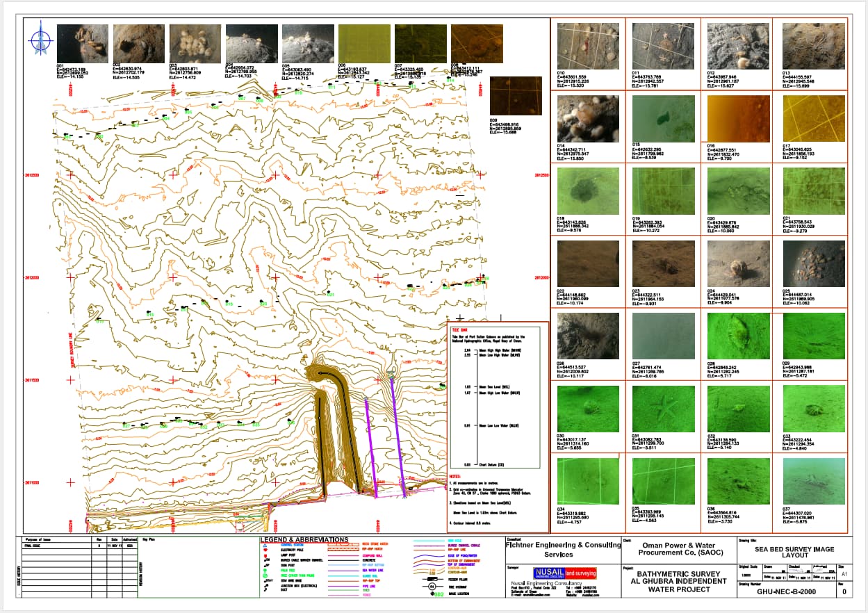View seabed photo 033 thumbnail
This screenshot has height=613, width=868.
coord(814,409)
